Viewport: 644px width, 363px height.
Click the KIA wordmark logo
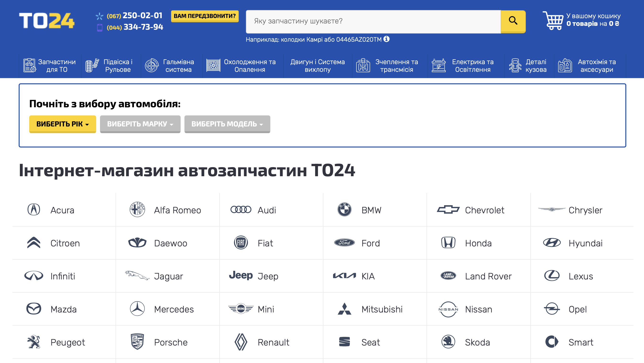point(344,276)
